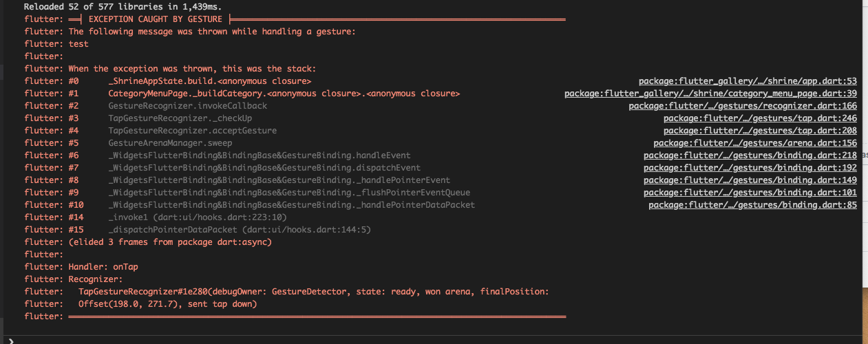Viewport: 868px width, 344px height.
Task: Click 'GestureRecognizer.invokeCallback' frame text
Action: tap(187, 106)
